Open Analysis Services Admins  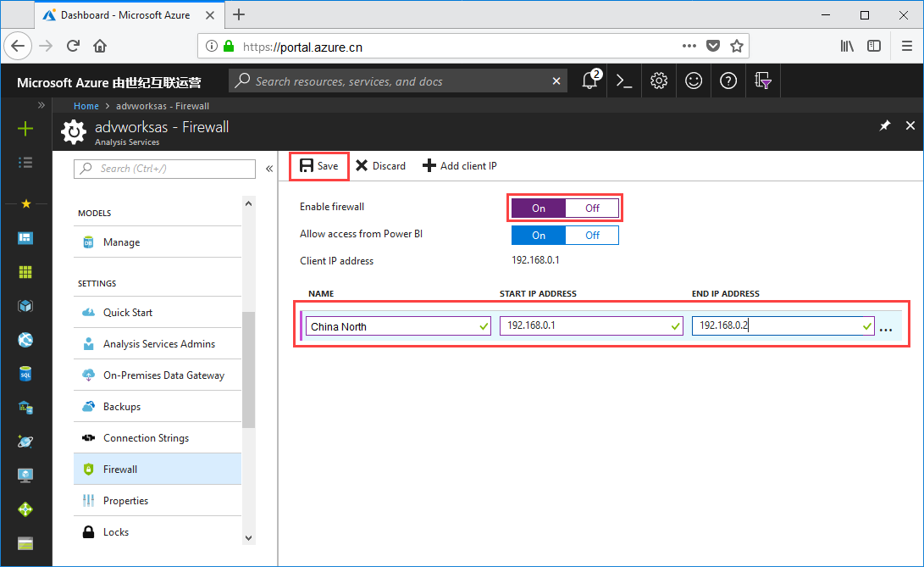coord(158,343)
